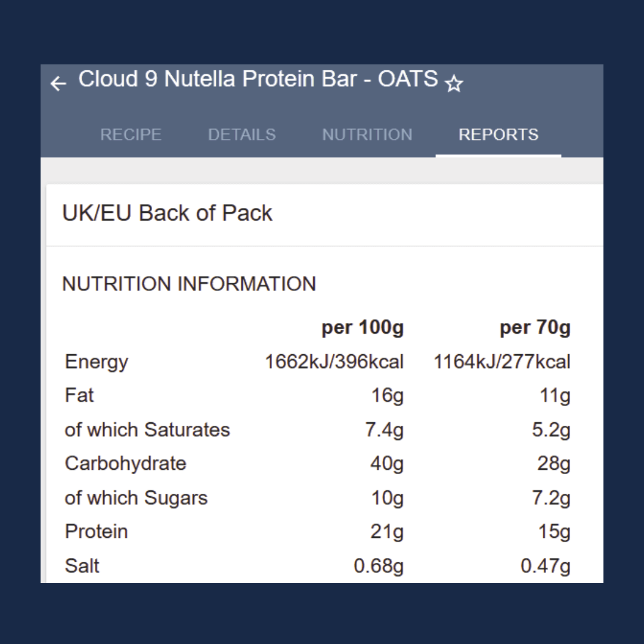Select the per 100g column header
Screen dimensions: 644x644
pos(363,327)
